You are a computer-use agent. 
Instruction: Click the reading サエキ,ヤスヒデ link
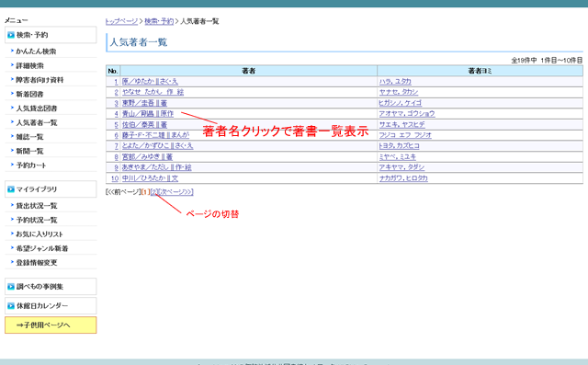tap(401, 124)
